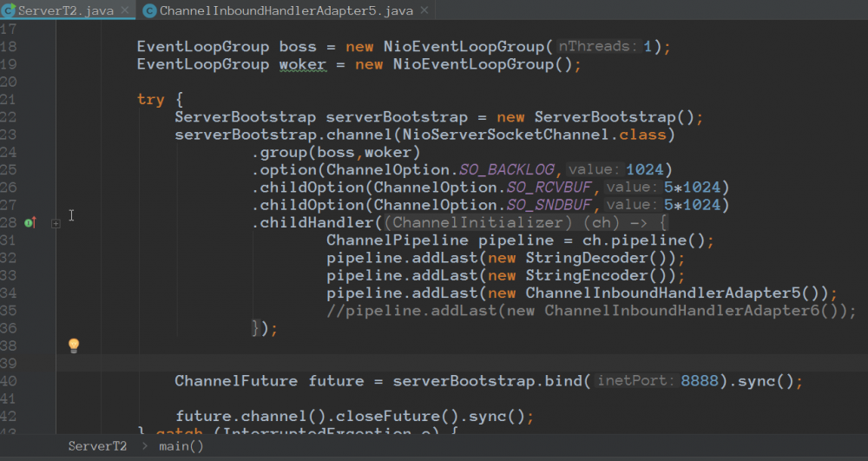Image resolution: width=868 pixels, height=461 pixels.
Task: Click NioServerSocketChannel on line 23
Action: click(x=505, y=135)
